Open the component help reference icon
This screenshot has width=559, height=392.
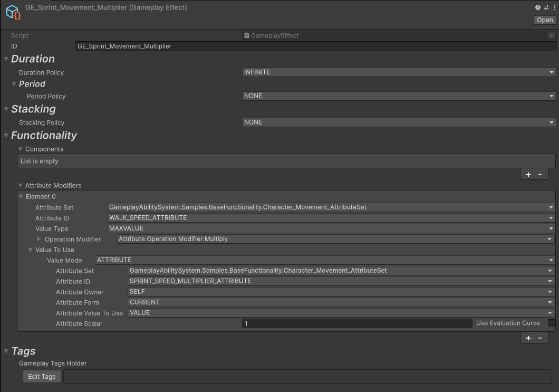(x=537, y=7)
